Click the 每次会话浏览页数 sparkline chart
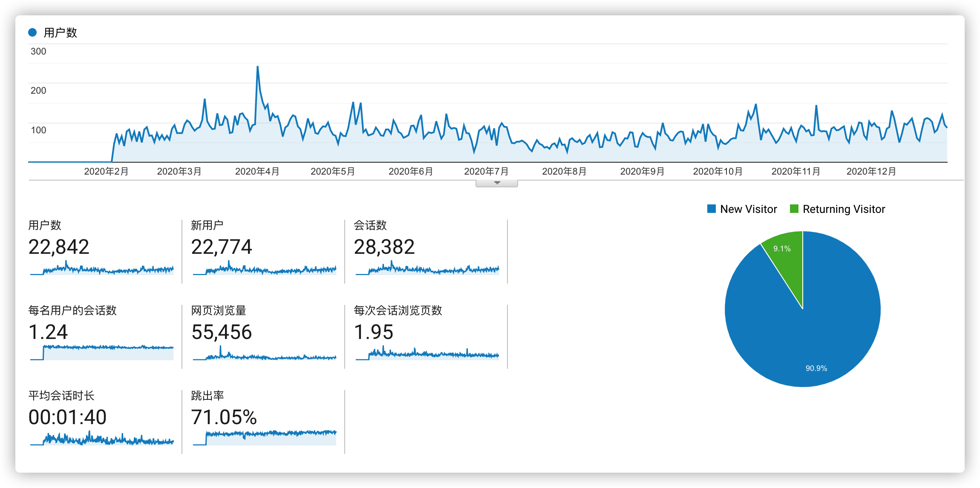 pos(427,353)
